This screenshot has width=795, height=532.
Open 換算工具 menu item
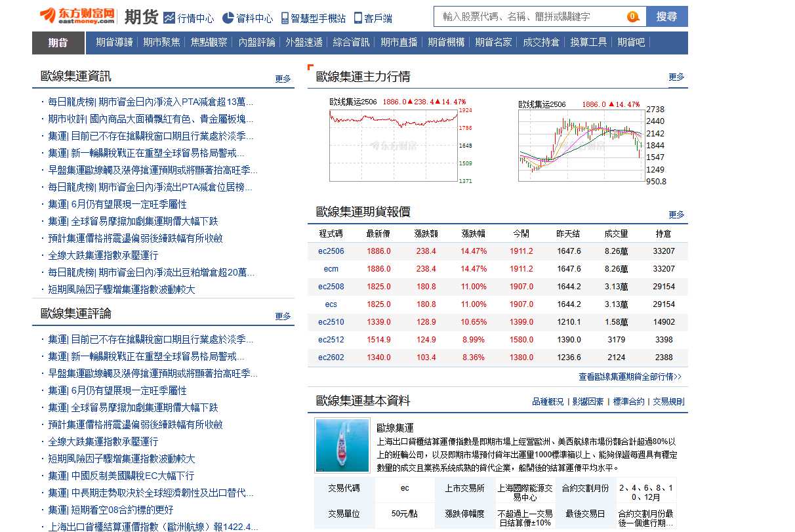coord(588,43)
